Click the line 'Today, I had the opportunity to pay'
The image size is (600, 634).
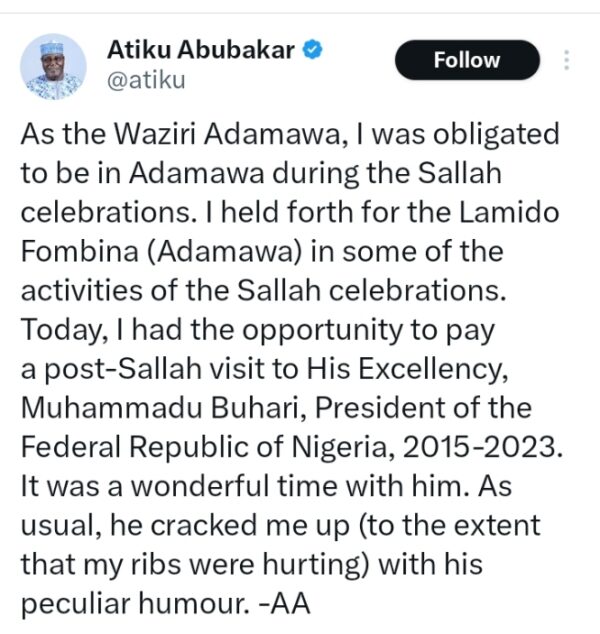tap(258, 331)
